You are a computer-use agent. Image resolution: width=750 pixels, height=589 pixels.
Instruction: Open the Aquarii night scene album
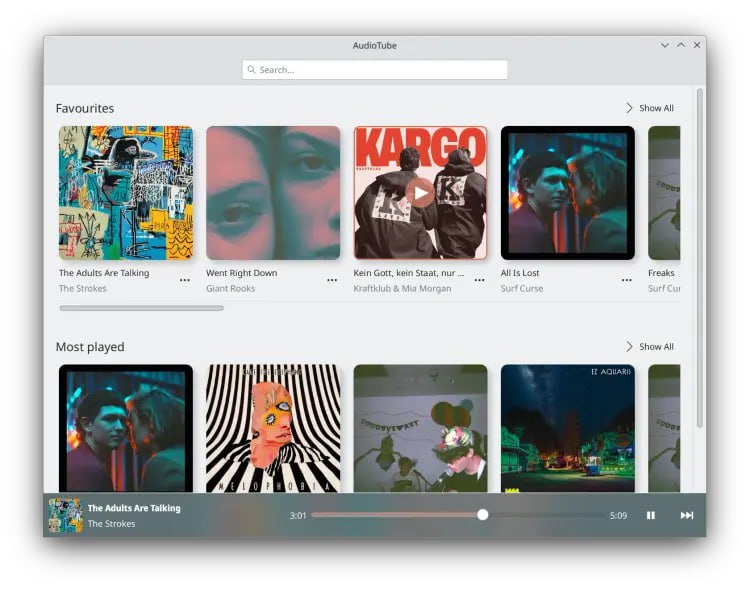coord(567,428)
